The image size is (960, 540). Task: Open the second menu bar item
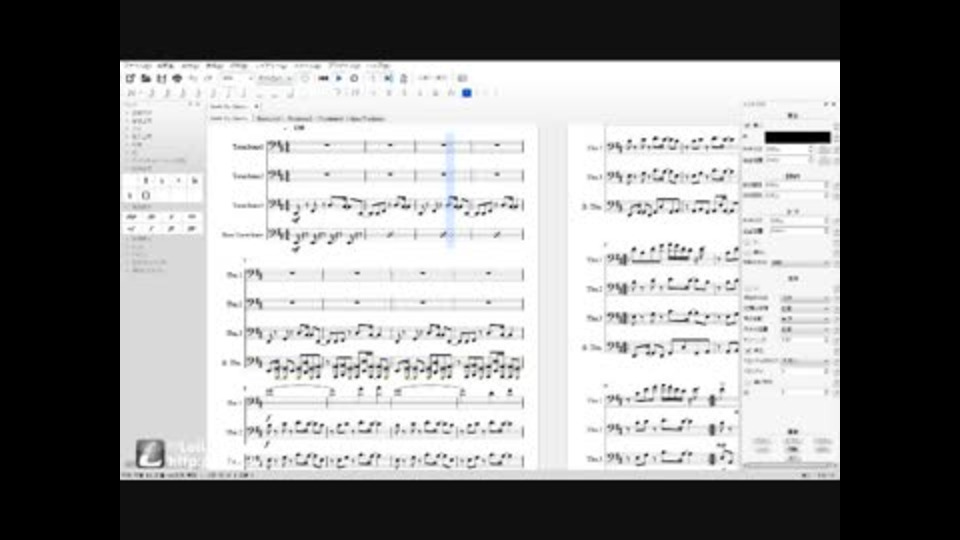[x=165, y=66]
